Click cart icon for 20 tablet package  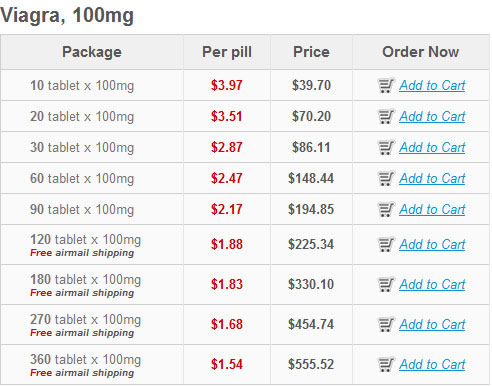(x=386, y=116)
